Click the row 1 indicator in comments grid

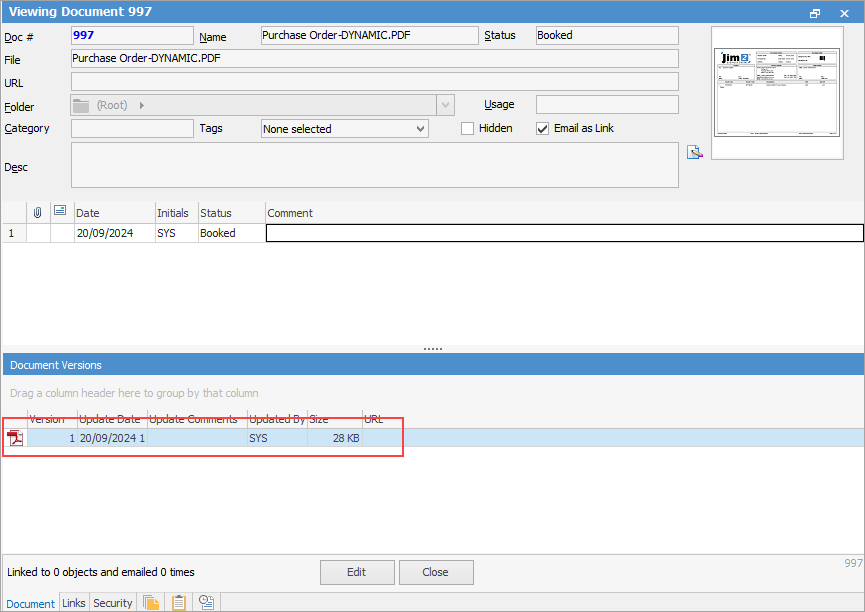(x=14, y=233)
